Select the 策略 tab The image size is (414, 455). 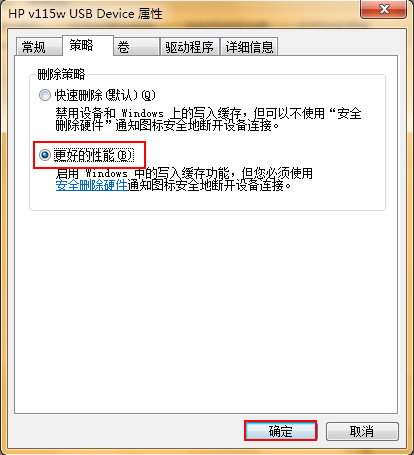coord(88,45)
